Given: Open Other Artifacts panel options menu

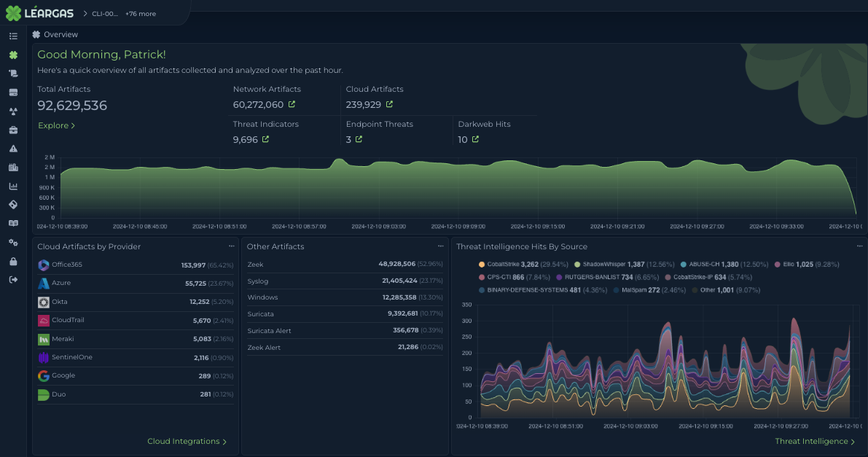Looking at the screenshot, I should (441, 246).
